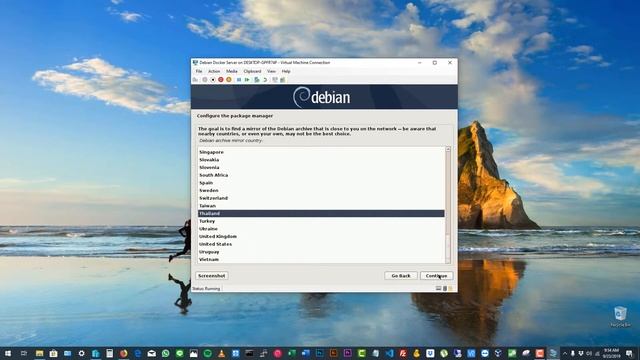Image resolution: width=640 pixels, height=360 pixels.
Task: Launch Microsoft Edge from the taskbar
Action: (x=138, y=353)
